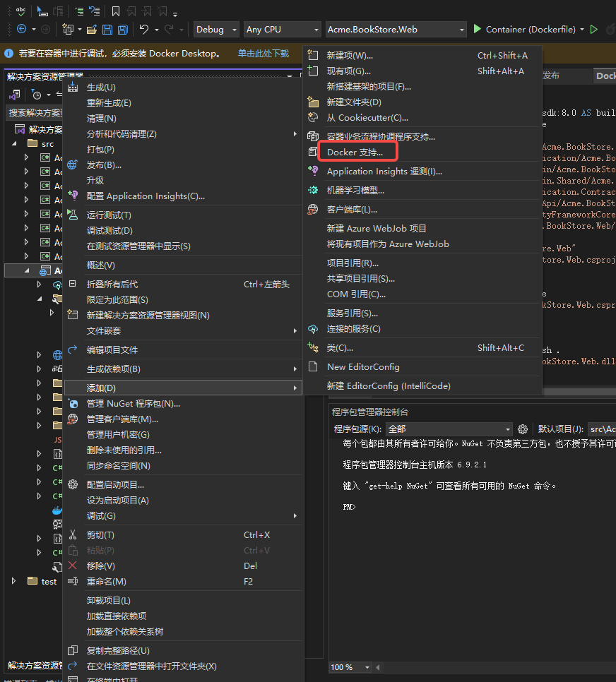616x682 pixels.
Task: Open 分析和代码清理(Z) submenu
Action: 183,134
